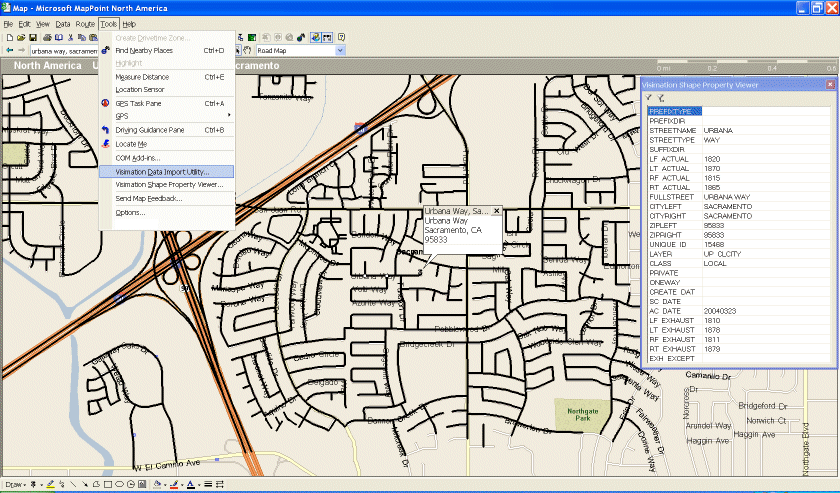840x493 pixels.
Task: Select the Oval drawing tool
Action: (119, 484)
